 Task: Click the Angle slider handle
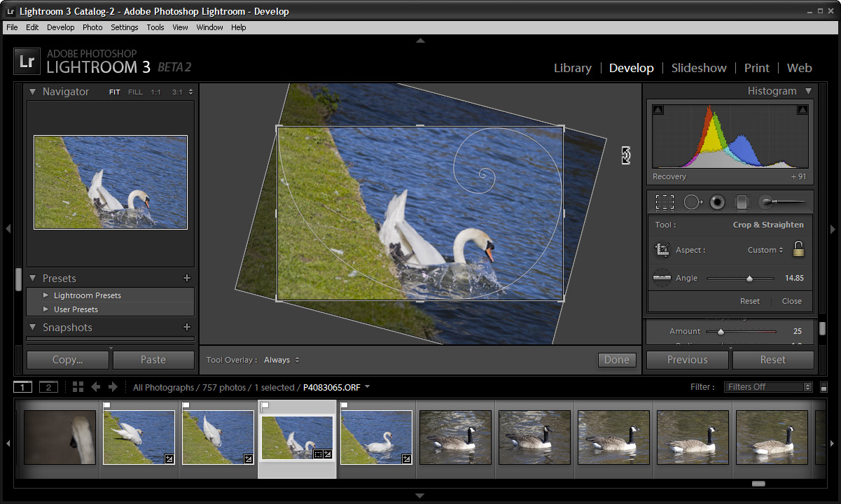coord(749,279)
